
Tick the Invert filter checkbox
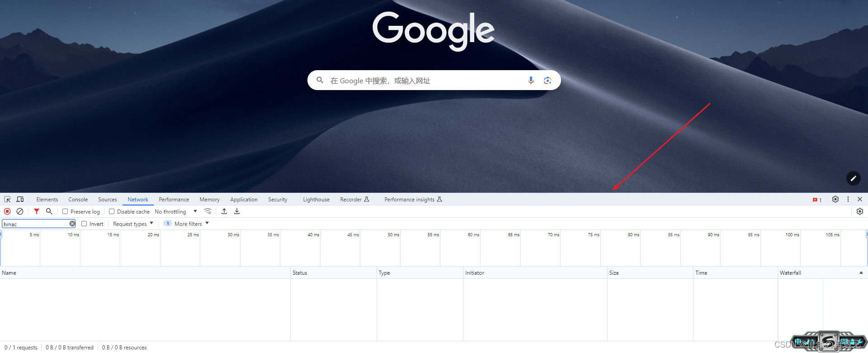(84, 224)
